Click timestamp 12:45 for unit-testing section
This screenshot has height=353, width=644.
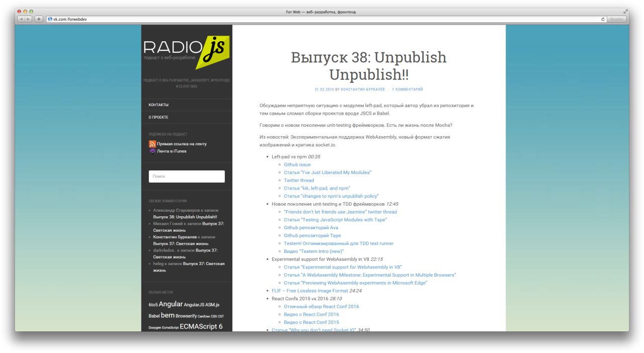point(392,204)
